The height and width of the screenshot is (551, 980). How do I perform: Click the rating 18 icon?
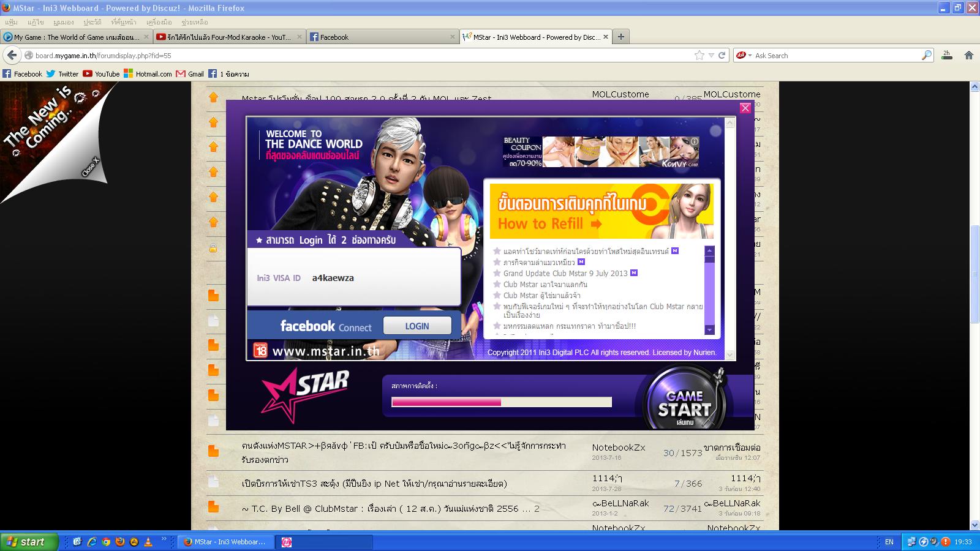260,350
